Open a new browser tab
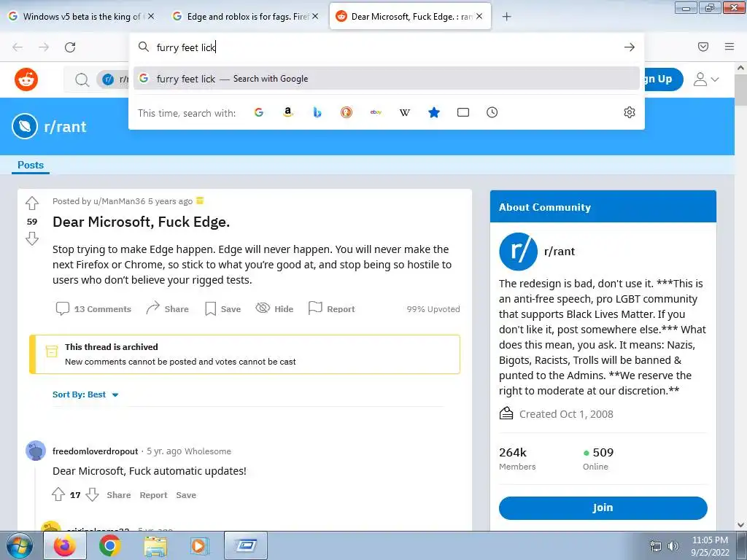This screenshot has height=560, width=747. tap(506, 17)
